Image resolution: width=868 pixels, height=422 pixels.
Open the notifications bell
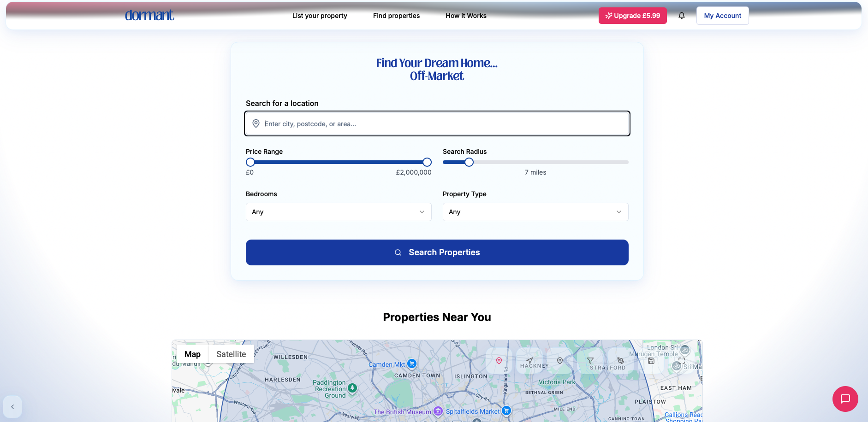(682, 16)
